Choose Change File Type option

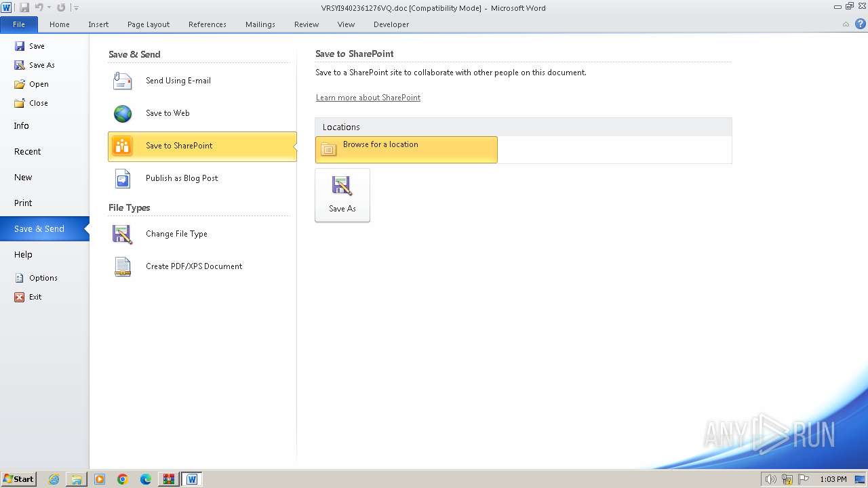coord(202,234)
